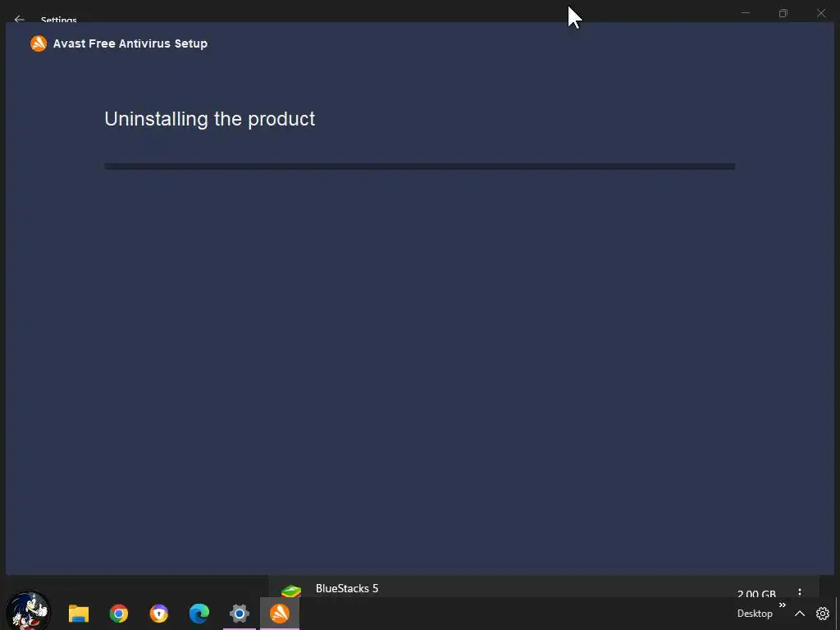This screenshot has height=630, width=840.
Task: Open BlueStacks 5 more options menu
Action: [800, 592]
